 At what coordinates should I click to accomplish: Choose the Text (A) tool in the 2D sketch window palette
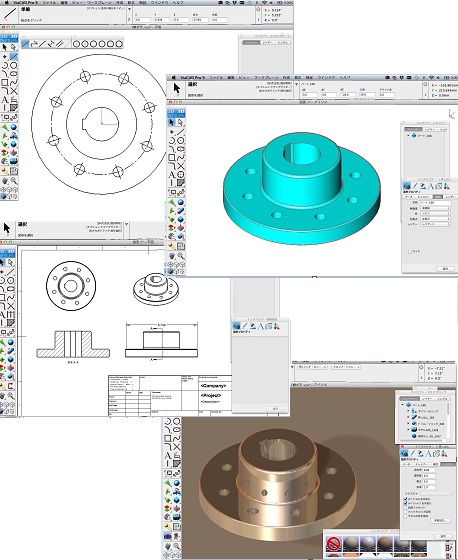(5, 100)
